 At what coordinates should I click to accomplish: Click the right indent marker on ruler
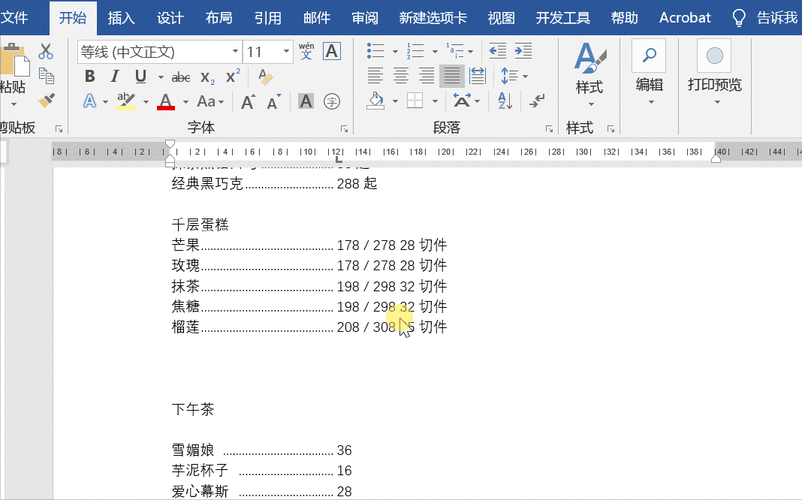(716, 159)
